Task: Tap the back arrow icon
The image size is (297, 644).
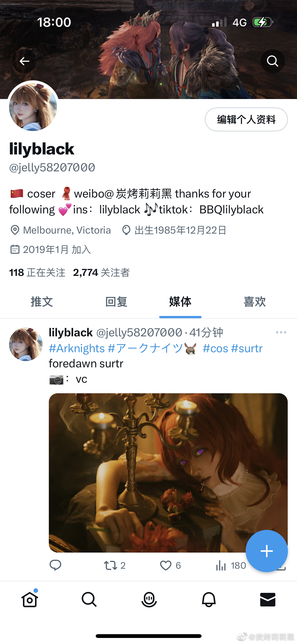Action: point(24,61)
